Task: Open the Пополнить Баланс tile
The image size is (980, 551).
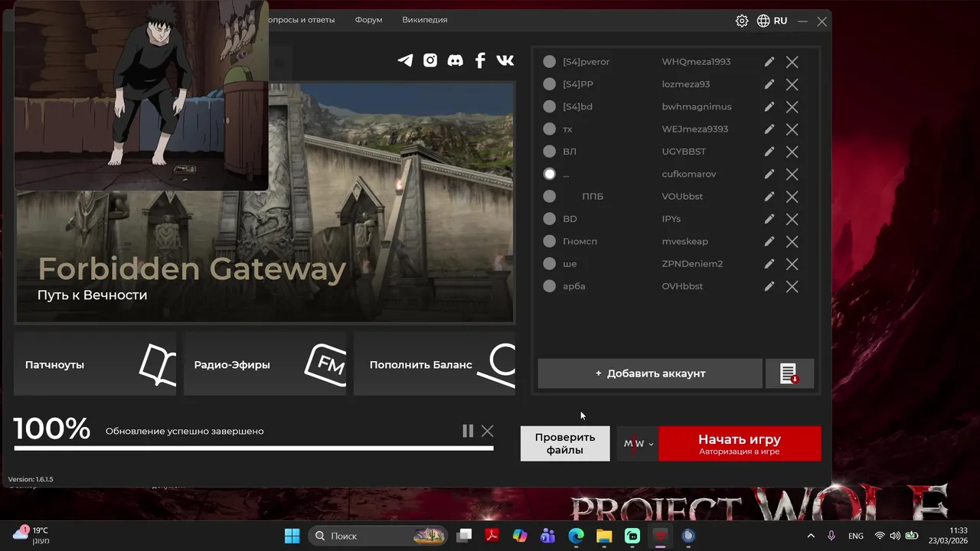Action: [x=434, y=364]
